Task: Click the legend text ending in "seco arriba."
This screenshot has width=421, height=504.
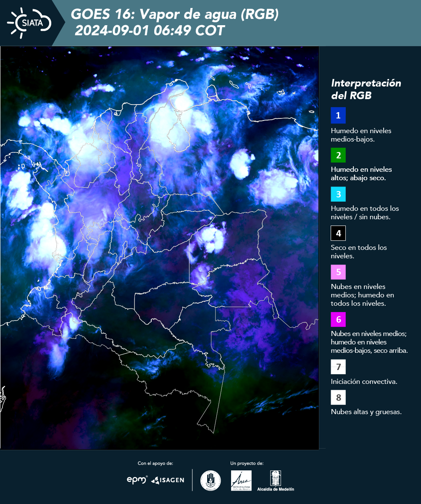Action: click(369, 342)
